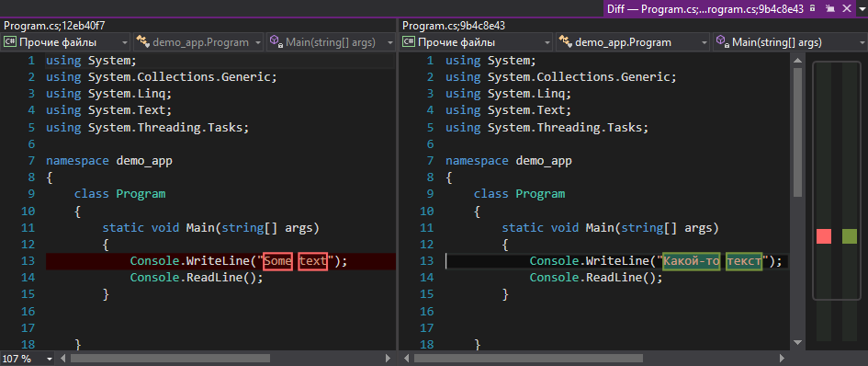Viewport: 868px width, 366px height.
Task: Click 'using System.Text;' in right pane
Action: click(x=508, y=110)
